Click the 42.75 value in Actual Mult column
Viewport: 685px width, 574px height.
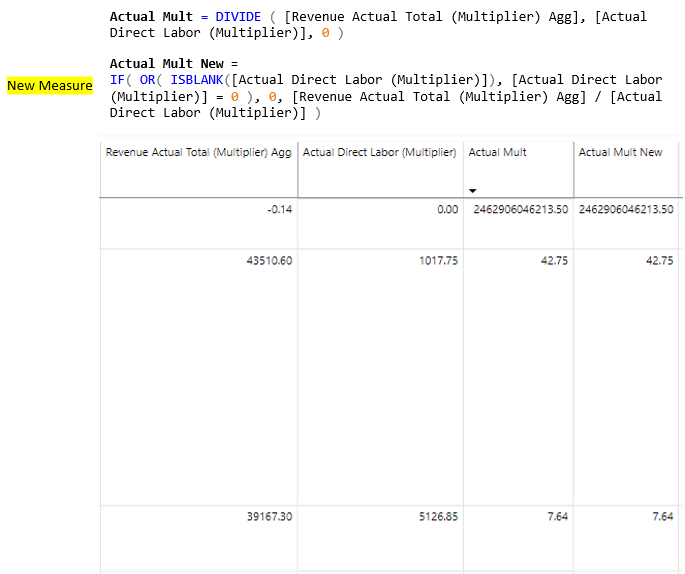pyautogui.click(x=554, y=261)
